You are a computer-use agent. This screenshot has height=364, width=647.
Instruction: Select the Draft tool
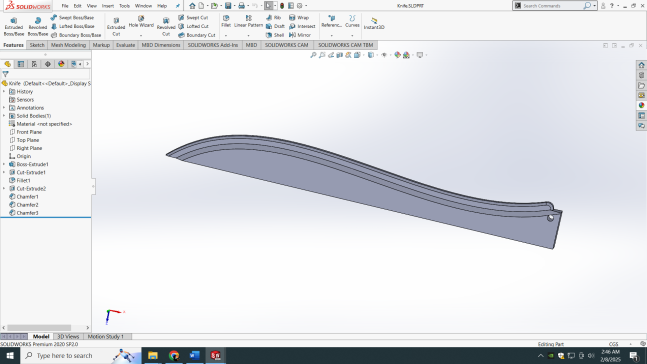(x=275, y=26)
